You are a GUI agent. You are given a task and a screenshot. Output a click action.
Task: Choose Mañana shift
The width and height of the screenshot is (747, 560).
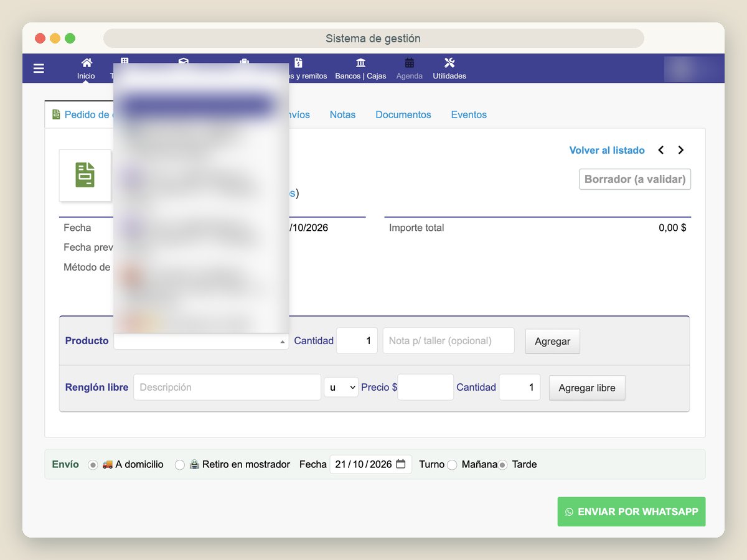tap(453, 465)
